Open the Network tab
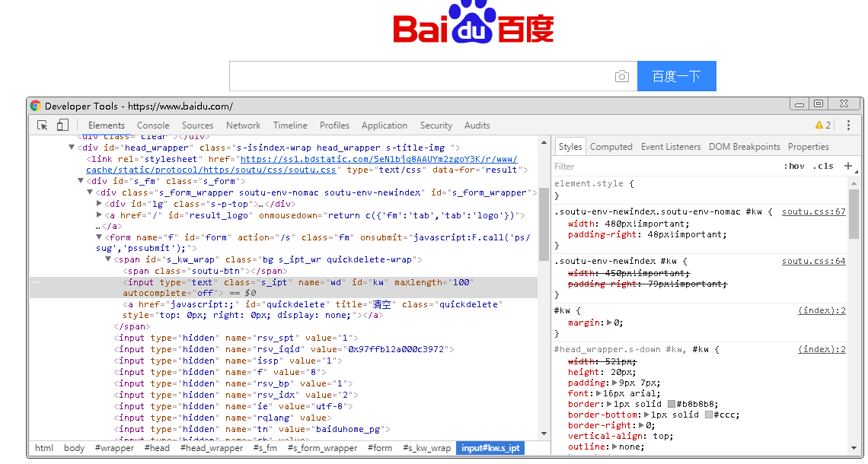 tap(243, 126)
